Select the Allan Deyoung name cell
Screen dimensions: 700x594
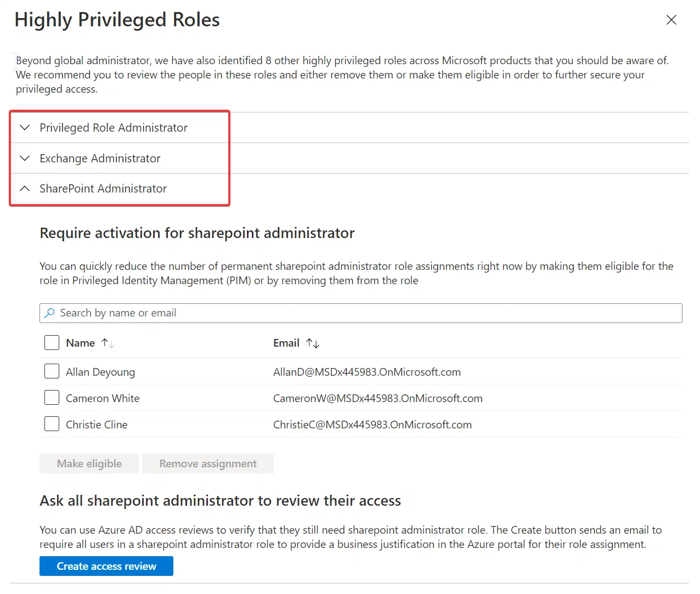(x=100, y=372)
